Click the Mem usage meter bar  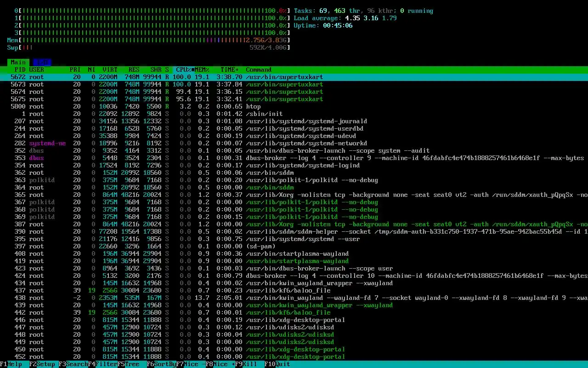[149, 40]
